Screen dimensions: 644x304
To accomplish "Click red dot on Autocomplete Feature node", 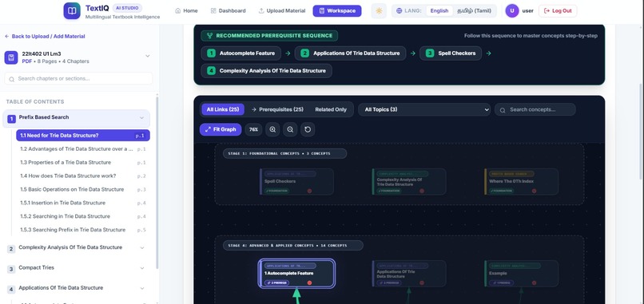I will tap(310, 282).
